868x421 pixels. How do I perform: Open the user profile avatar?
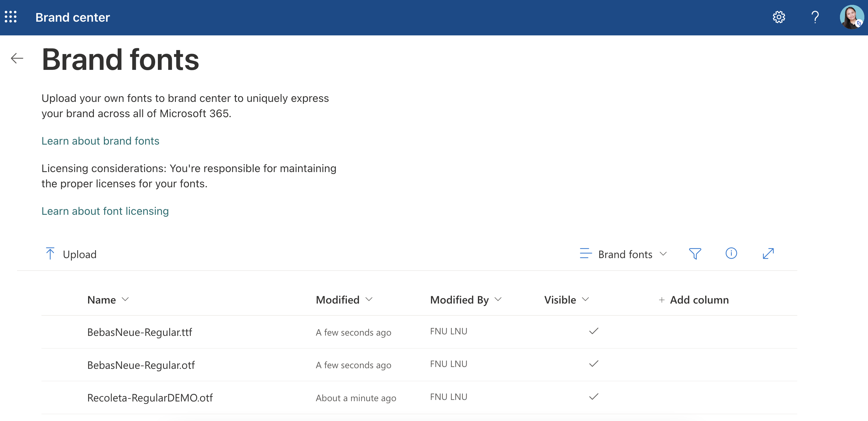(x=851, y=17)
